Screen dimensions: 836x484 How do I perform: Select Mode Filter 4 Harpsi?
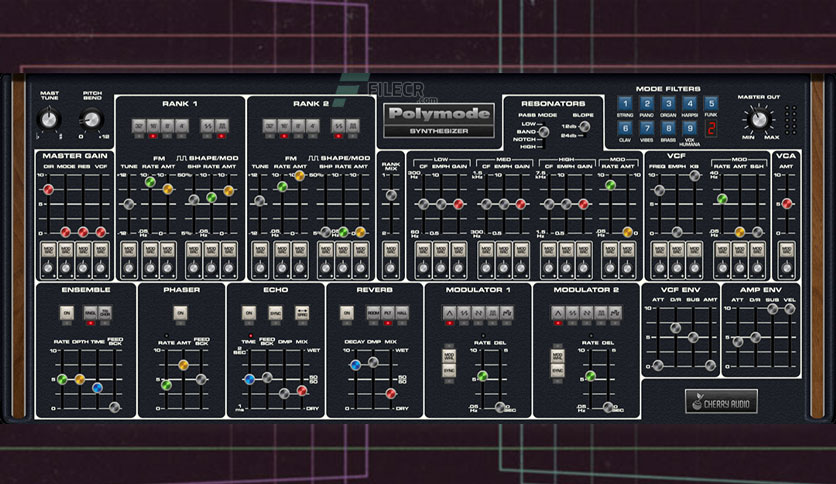[x=689, y=103]
